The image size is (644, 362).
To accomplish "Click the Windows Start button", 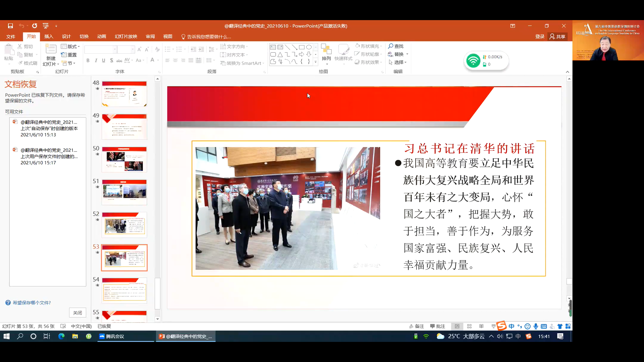I will pyautogui.click(x=7, y=336).
